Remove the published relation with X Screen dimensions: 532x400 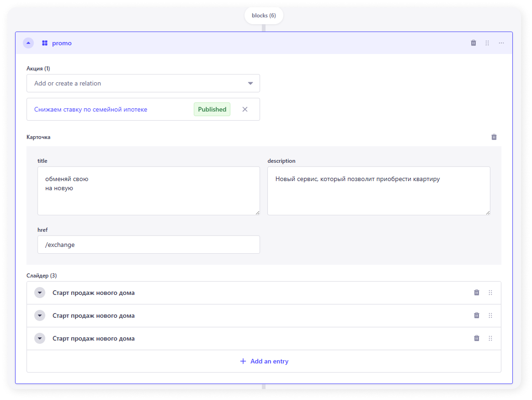tap(245, 109)
